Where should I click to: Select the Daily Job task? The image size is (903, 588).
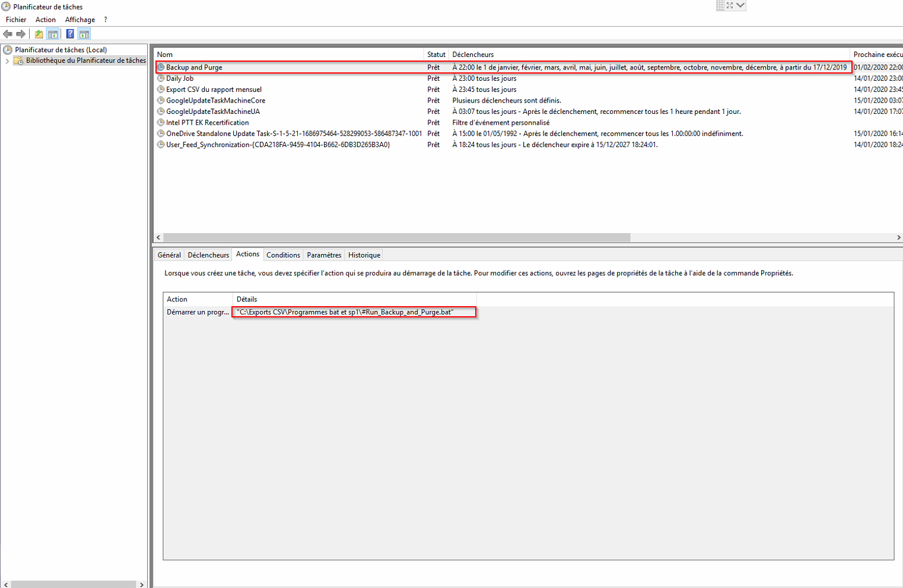coord(180,78)
